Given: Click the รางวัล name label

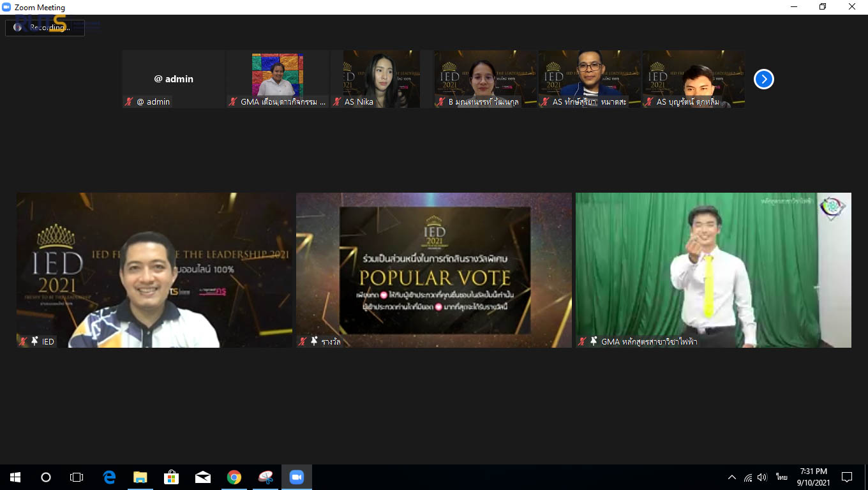Looking at the screenshot, I should point(331,342).
